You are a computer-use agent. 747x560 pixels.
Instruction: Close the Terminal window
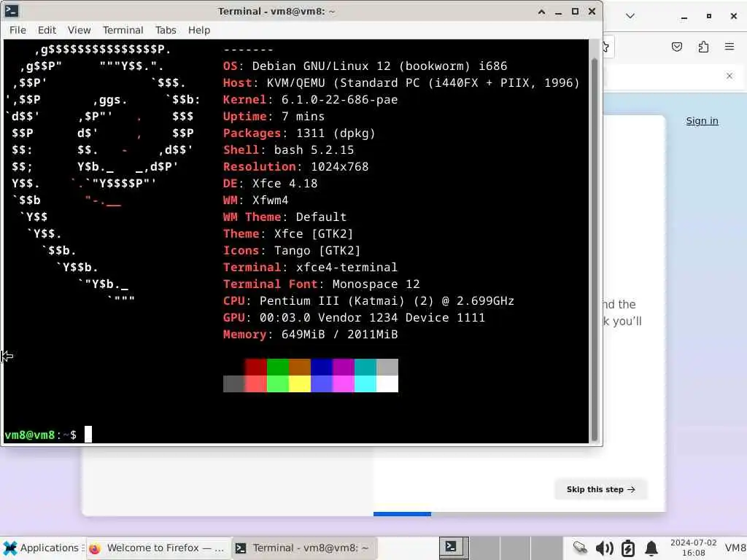point(592,12)
